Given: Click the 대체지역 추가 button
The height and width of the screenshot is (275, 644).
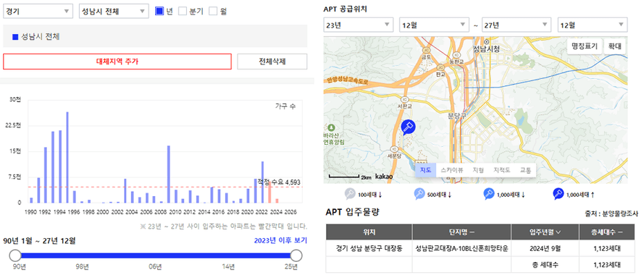Looking at the screenshot, I should click(118, 62).
